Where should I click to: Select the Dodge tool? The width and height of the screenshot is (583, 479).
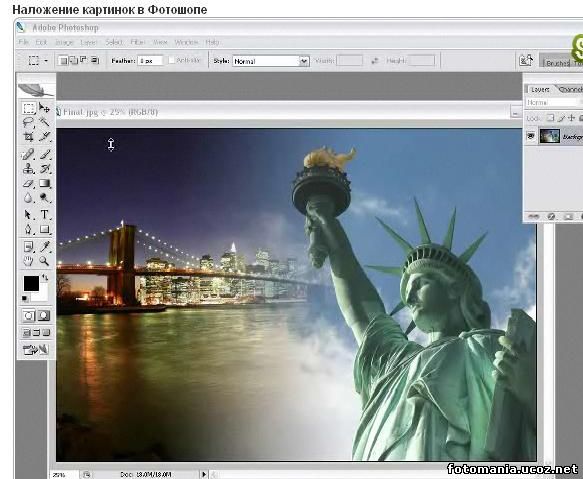click(x=44, y=198)
